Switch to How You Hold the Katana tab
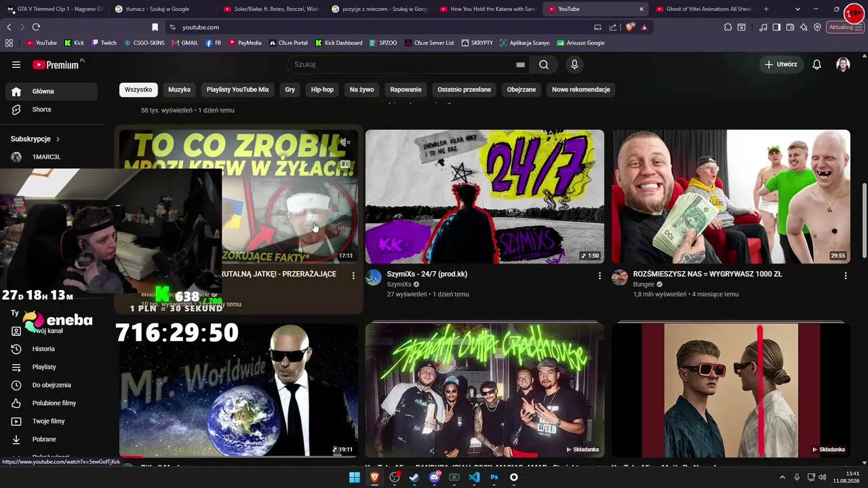 point(488,9)
